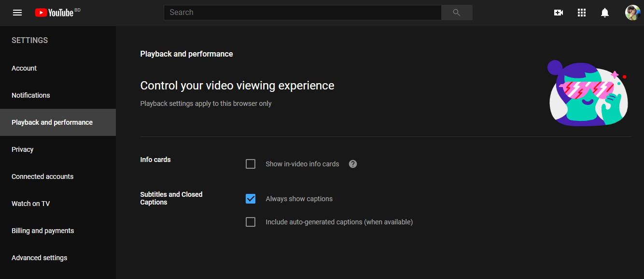Enable Show in-video info cards
The image size is (644, 279).
click(x=251, y=164)
